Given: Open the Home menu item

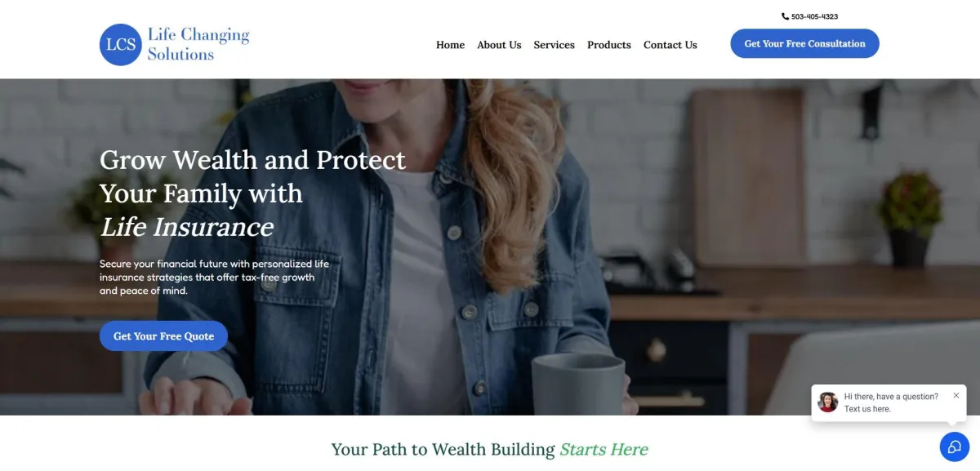Looking at the screenshot, I should [x=450, y=45].
